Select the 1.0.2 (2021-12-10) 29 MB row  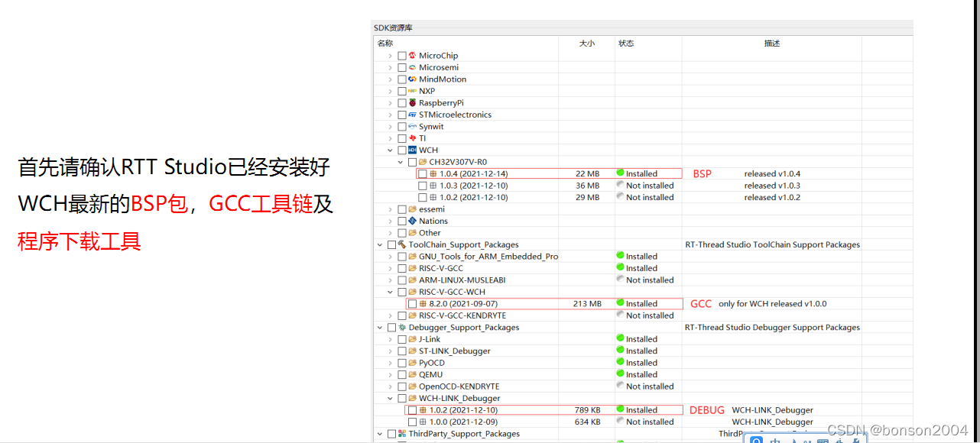(x=642, y=197)
